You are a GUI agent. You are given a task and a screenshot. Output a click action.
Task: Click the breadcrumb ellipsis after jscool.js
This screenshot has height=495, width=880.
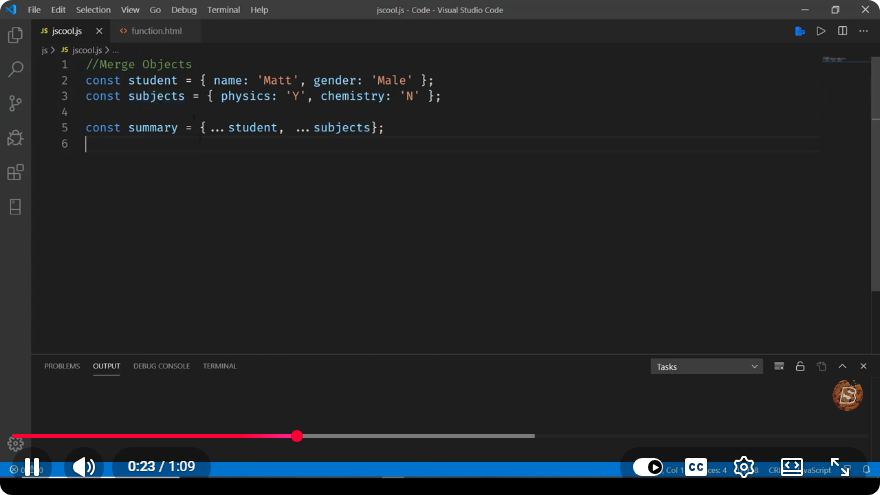pyautogui.click(x=115, y=51)
